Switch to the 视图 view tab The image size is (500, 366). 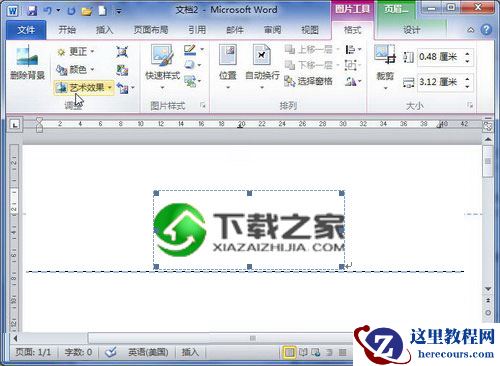click(310, 30)
